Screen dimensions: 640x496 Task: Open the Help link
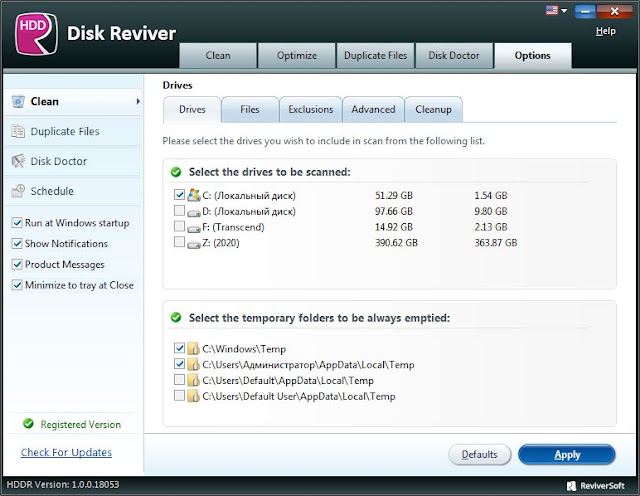[x=606, y=31]
